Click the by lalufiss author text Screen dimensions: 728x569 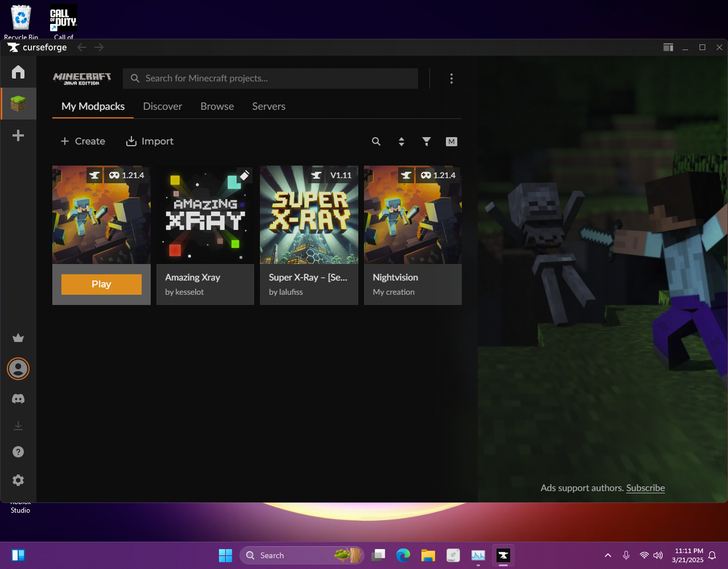tap(286, 292)
